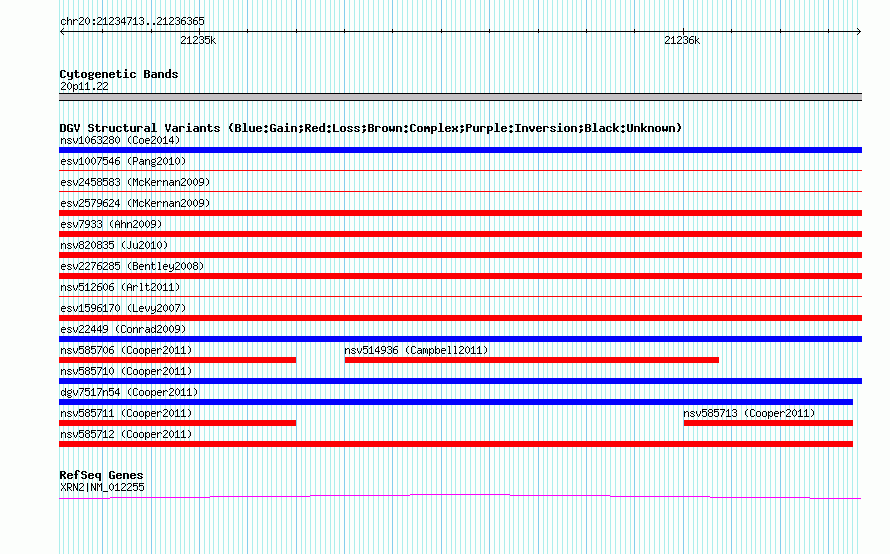This screenshot has width=890, height=554.
Task: Click the esv7933 (Ahn2009) label
Action: click(x=111, y=224)
